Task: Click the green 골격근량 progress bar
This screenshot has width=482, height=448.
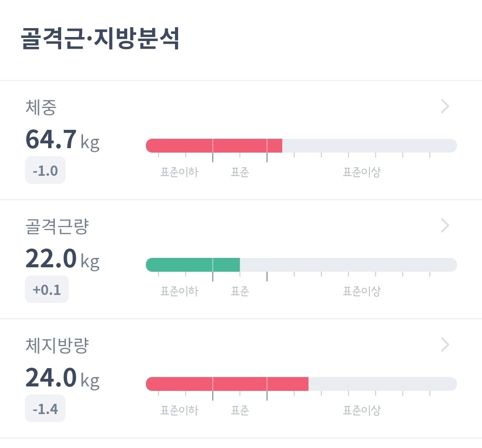Action: 193,265
